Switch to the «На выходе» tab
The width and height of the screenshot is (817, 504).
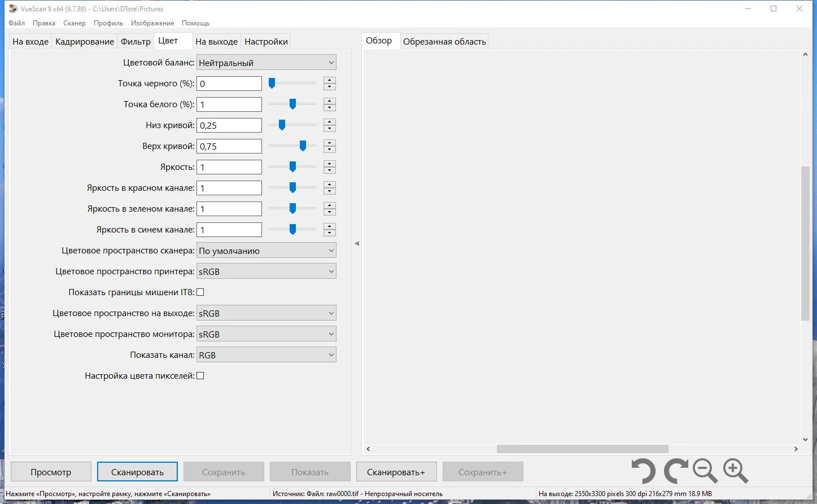(216, 42)
